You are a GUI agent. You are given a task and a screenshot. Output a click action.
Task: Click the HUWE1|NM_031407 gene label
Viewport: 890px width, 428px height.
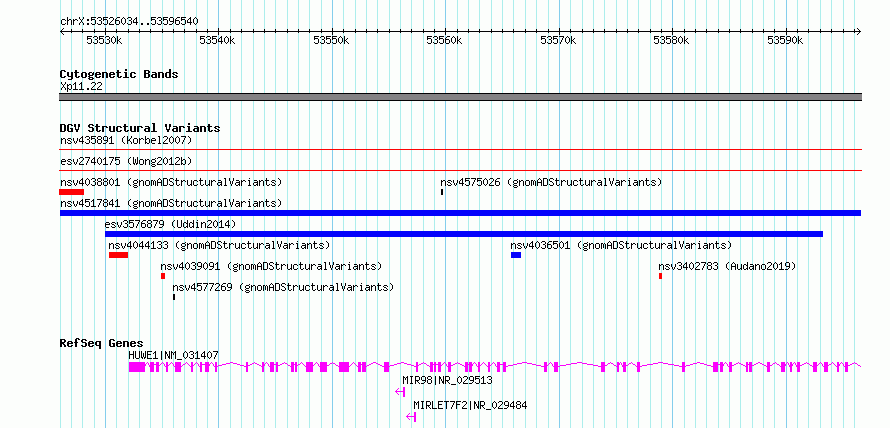174,355
